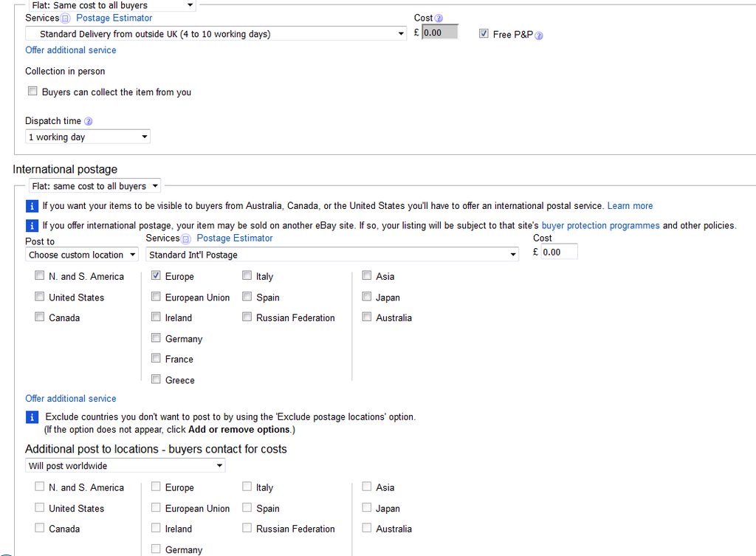Open international Postage Estimator link
The image size is (756, 556).
(235, 238)
